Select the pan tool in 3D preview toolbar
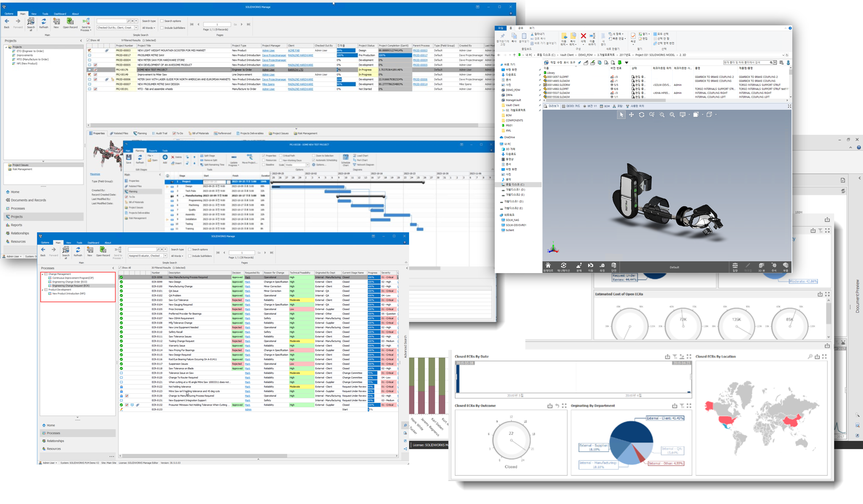The height and width of the screenshot is (504, 863). 631,115
